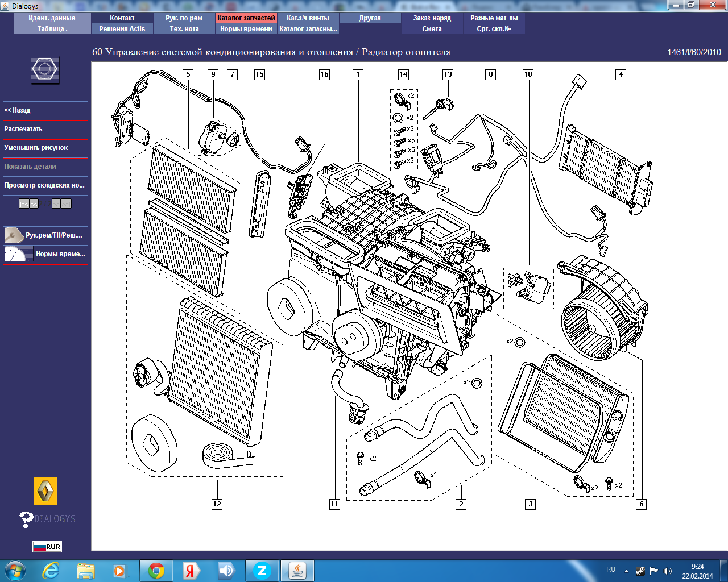Select the Решения Actis tab

coord(122,29)
